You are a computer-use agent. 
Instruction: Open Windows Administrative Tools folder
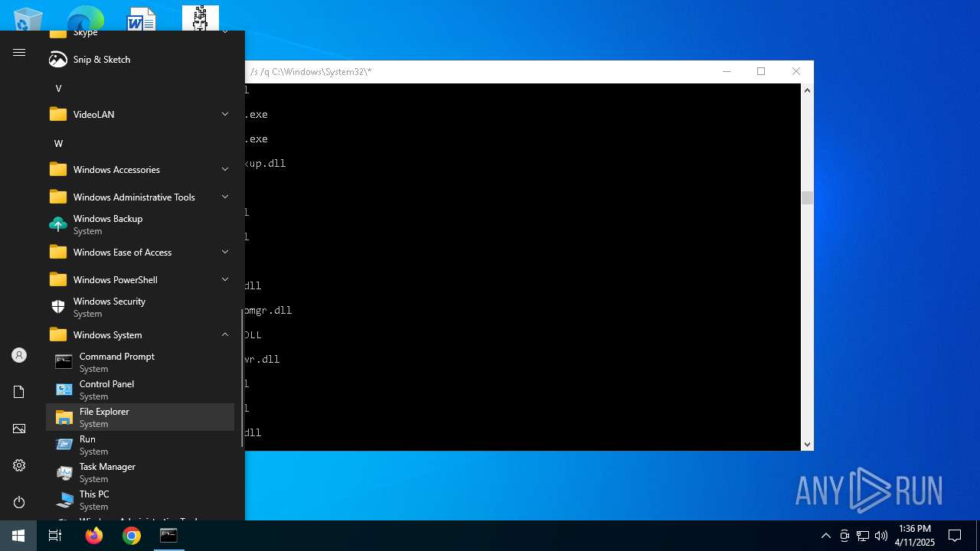(140, 197)
